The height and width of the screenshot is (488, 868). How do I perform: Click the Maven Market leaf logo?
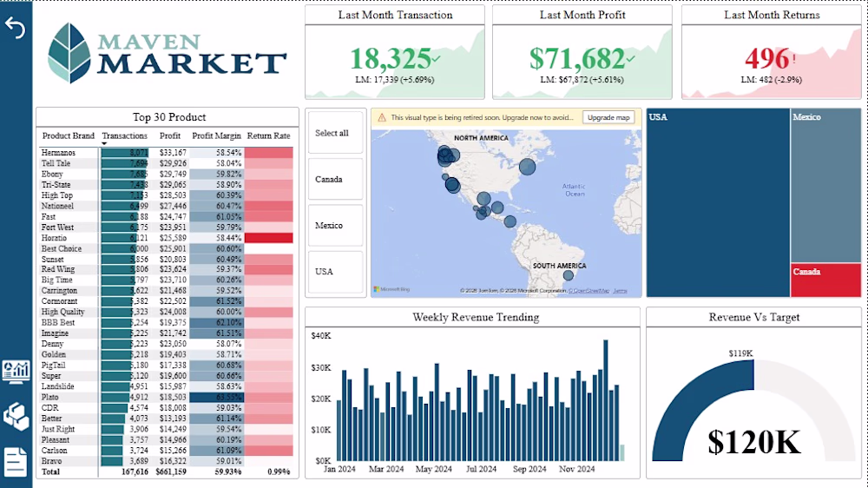[x=69, y=53]
